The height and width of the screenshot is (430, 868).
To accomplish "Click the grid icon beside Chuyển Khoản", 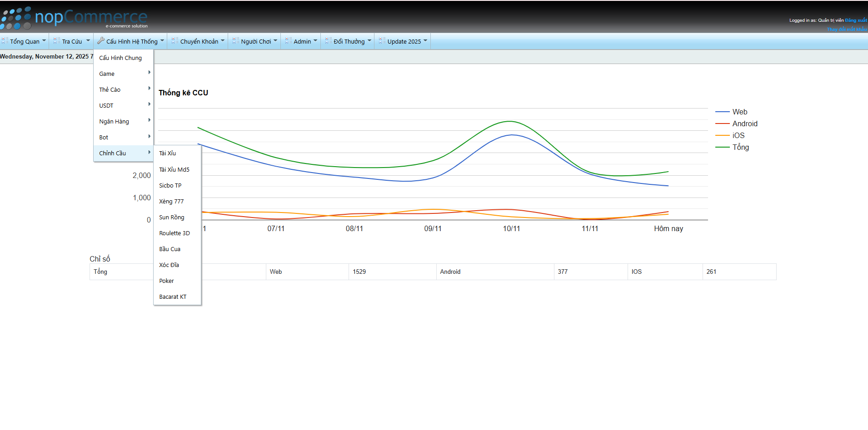I will [x=175, y=41].
